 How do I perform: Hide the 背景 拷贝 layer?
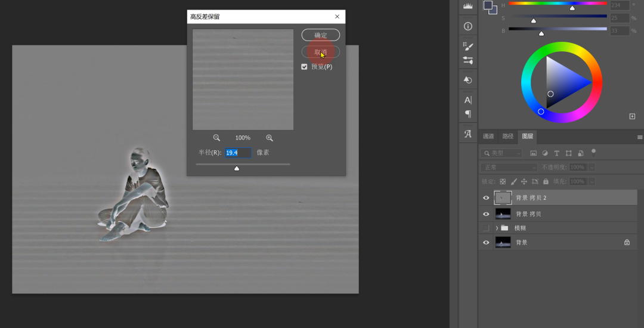(486, 214)
